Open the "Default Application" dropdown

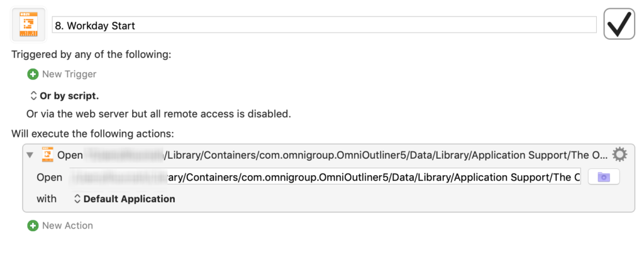coord(125,199)
